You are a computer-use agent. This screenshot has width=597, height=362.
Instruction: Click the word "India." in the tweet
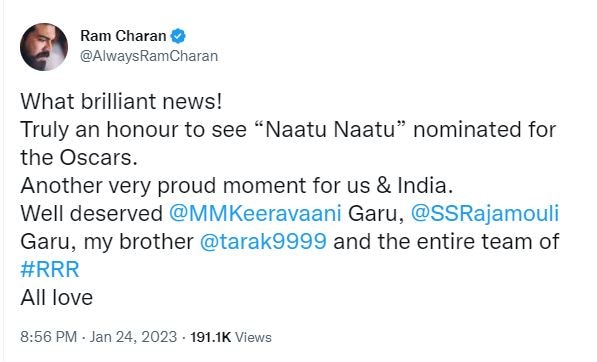(x=425, y=185)
